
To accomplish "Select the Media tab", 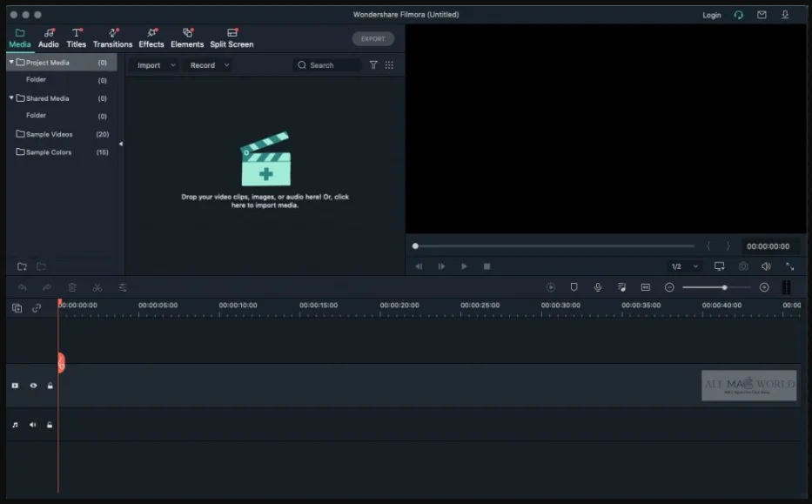I will click(x=20, y=38).
